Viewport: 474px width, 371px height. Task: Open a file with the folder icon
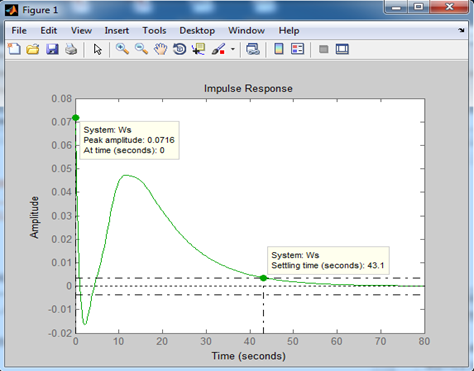tap(33, 49)
